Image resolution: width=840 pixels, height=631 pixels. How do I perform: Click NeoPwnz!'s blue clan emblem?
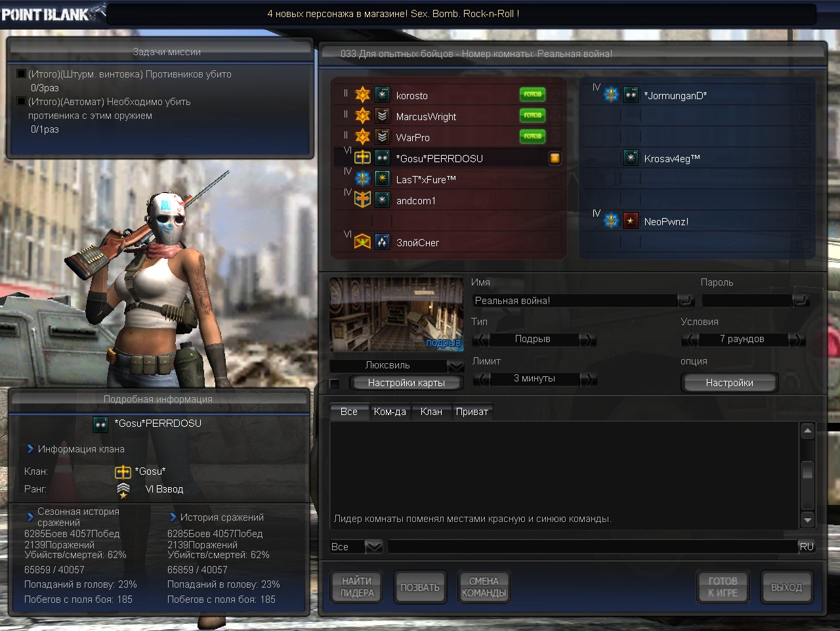[611, 221]
